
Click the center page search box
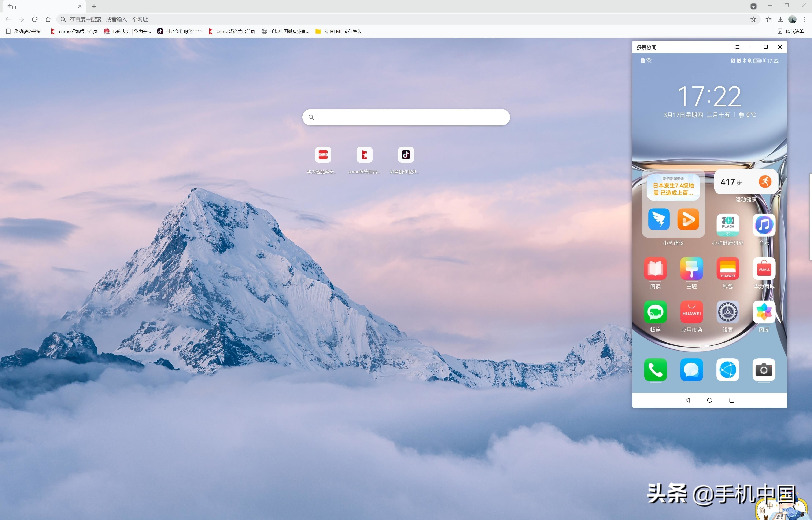click(x=406, y=117)
